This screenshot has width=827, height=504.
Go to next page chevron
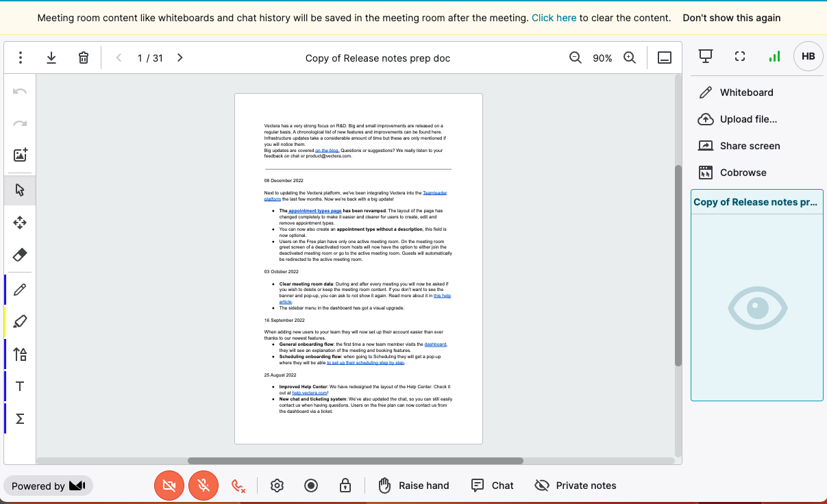coord(180,58)
